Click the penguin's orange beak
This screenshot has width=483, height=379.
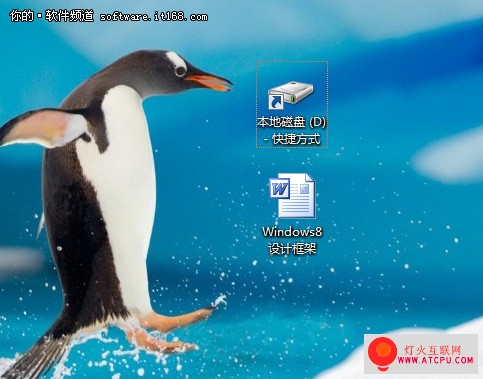coord(209,82)
